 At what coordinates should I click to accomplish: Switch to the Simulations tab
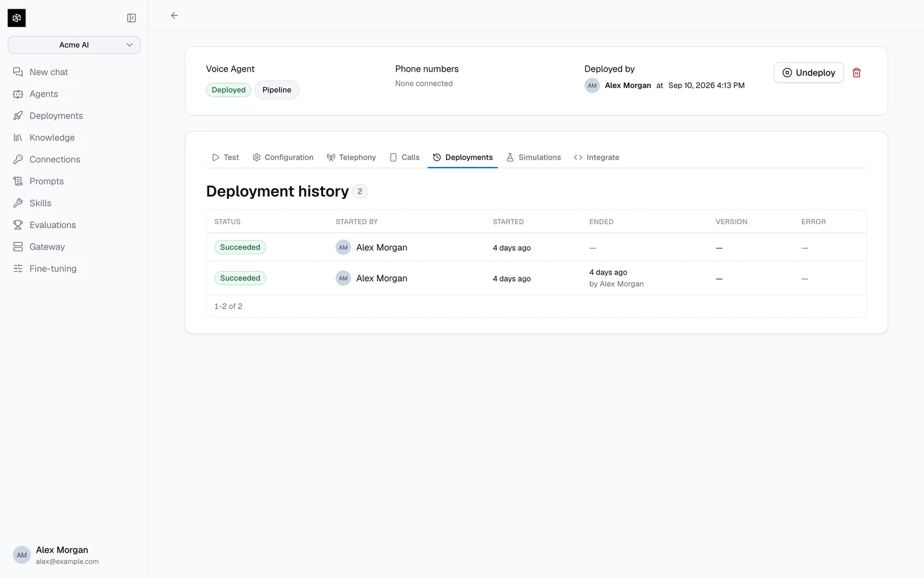[x=534, y=157]
